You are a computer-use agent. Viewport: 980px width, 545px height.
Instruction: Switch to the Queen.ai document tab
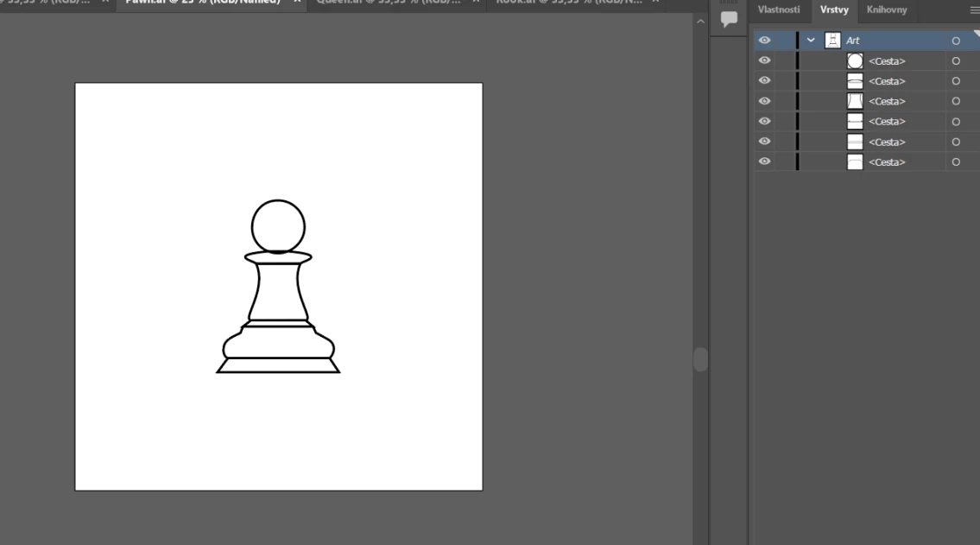tap(388, 2)
